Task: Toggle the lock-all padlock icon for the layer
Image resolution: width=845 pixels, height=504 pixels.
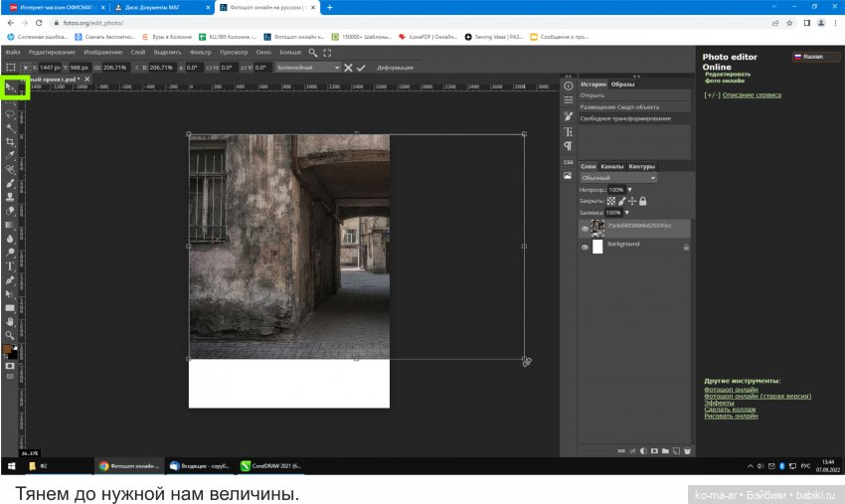Action: 643,201
